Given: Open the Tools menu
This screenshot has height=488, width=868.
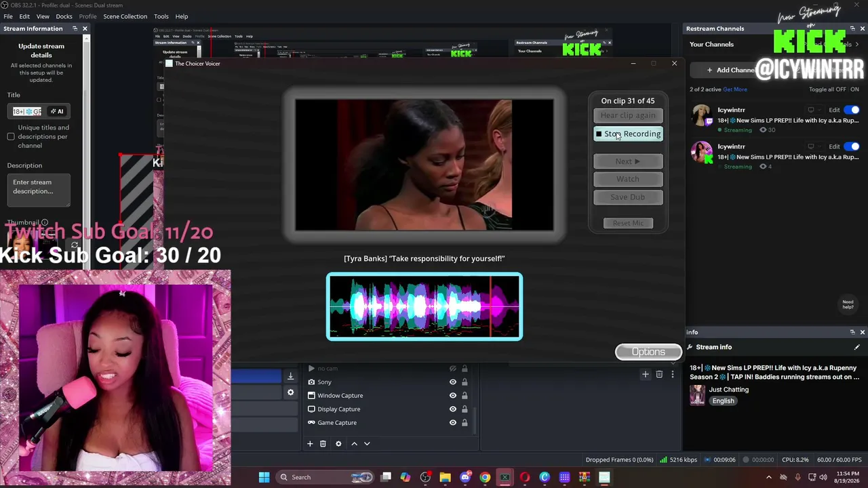Looking at the screenshot, I should tap(161, 16).
